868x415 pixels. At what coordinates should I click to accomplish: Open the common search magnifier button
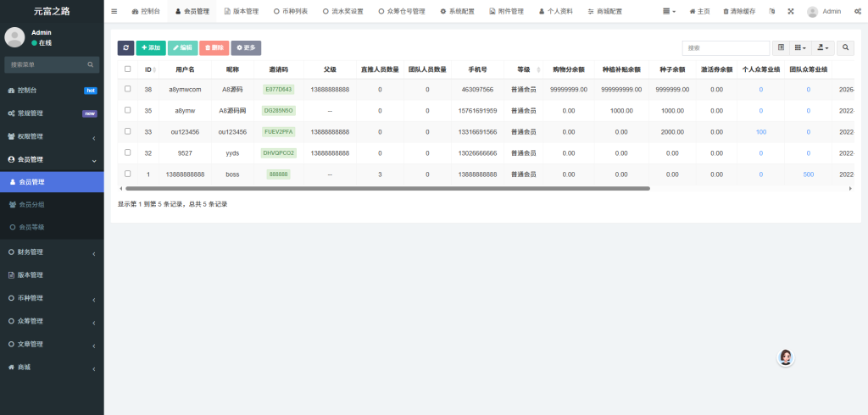(x=845, y=48)
